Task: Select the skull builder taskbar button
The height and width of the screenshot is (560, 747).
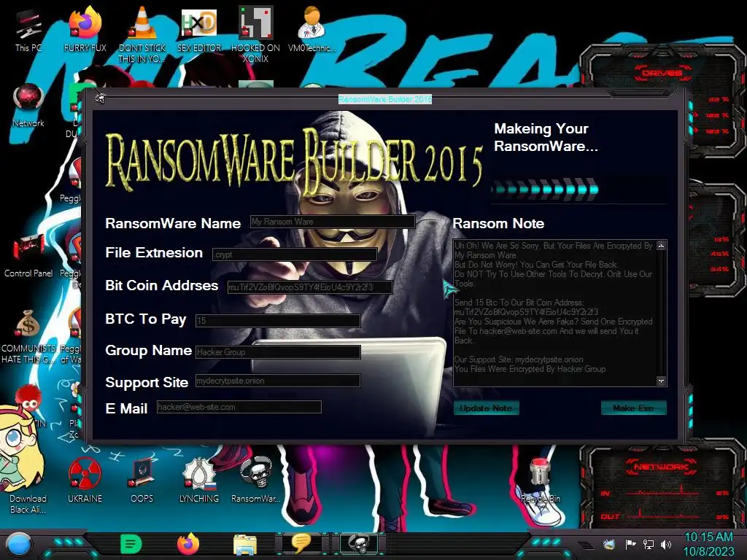Action: pos(359,544)
